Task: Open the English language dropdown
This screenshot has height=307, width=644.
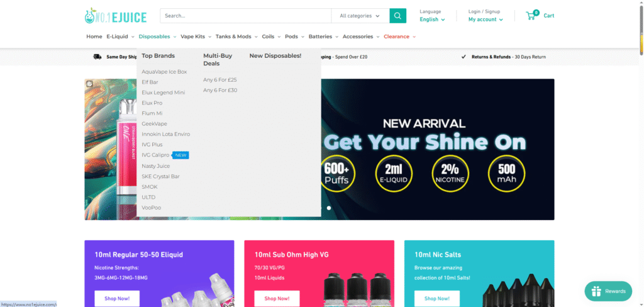Action: pos(432,20)
